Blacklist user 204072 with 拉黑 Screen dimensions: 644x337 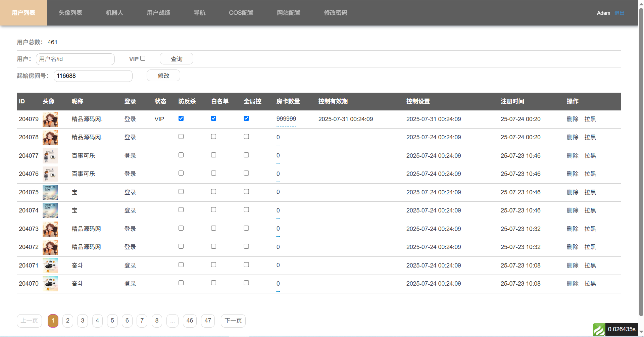click(x=590, y=247)
